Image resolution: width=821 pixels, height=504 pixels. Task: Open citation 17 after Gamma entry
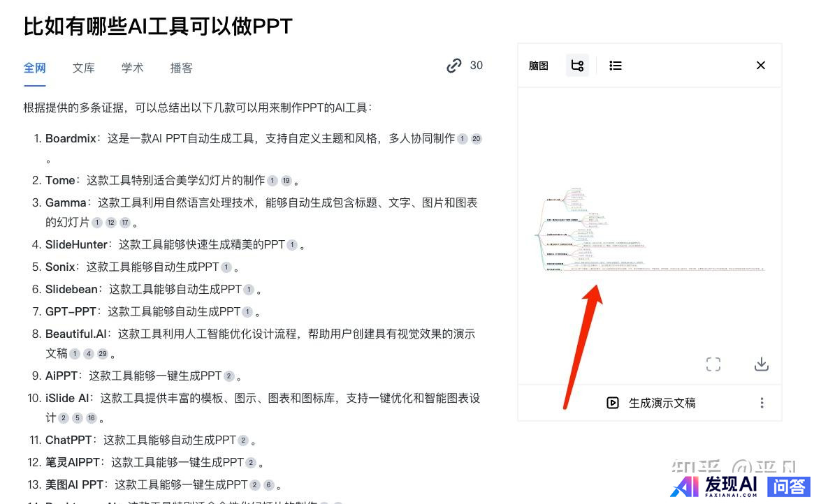[124, 223]
